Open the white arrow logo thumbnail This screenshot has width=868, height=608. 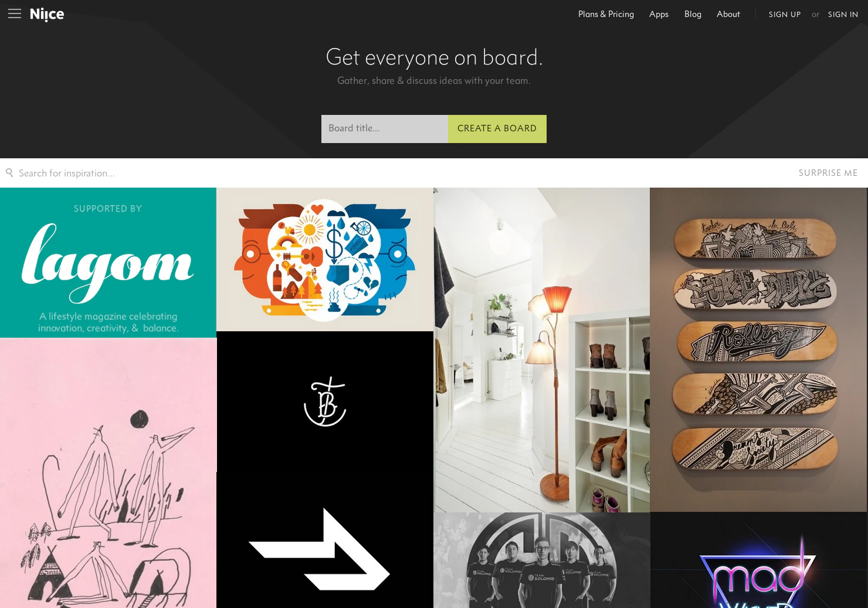click(x=325, y=540)
